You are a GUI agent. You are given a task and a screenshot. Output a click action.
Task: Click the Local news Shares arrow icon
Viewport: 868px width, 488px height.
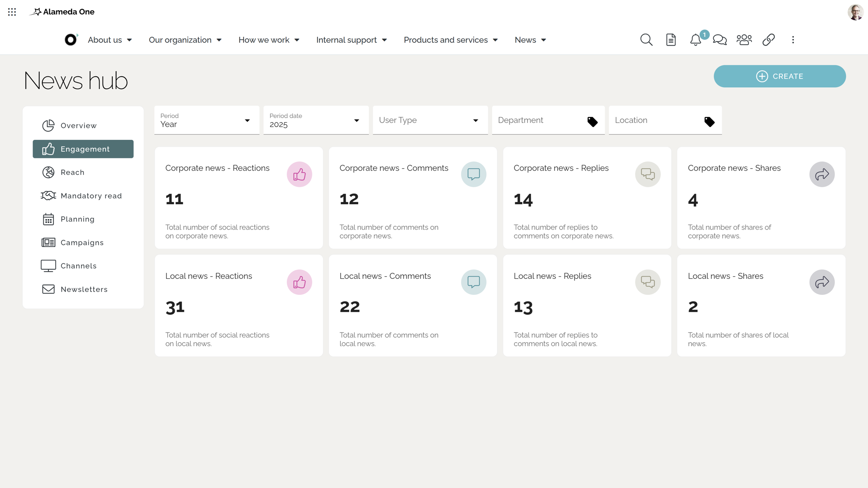coord(822,282)
